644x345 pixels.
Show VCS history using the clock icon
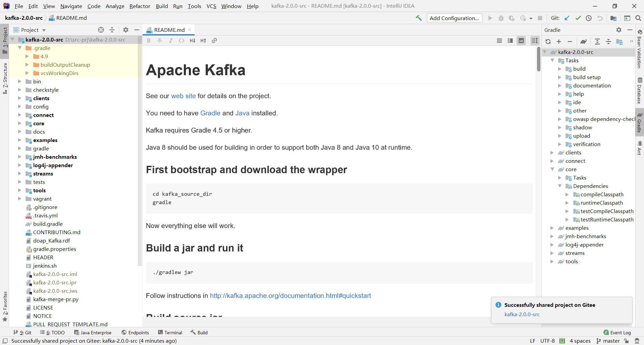[x=589, y=18]
